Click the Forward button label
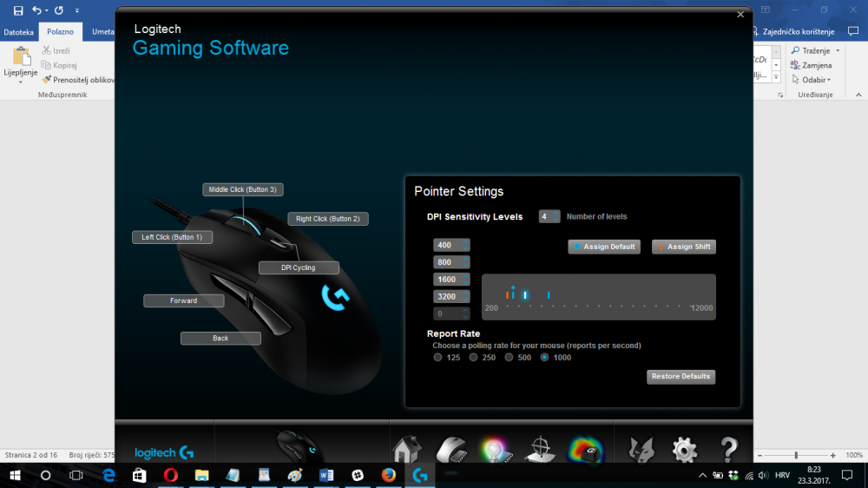868x488 pixels. 184,300
